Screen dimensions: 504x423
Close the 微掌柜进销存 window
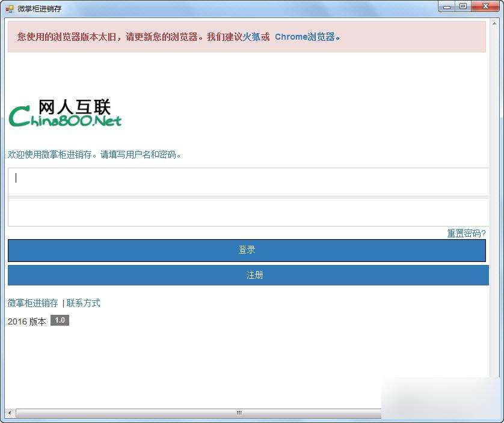pos(484,7)
